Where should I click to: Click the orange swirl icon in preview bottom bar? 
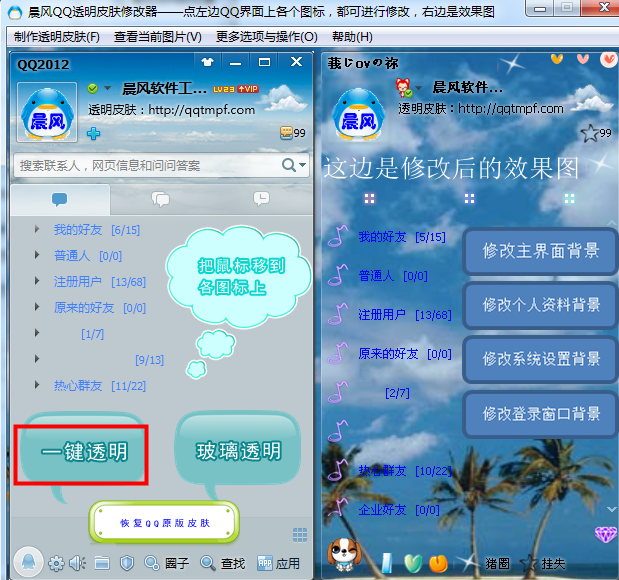pyautogui.click(x=438, y=563)
